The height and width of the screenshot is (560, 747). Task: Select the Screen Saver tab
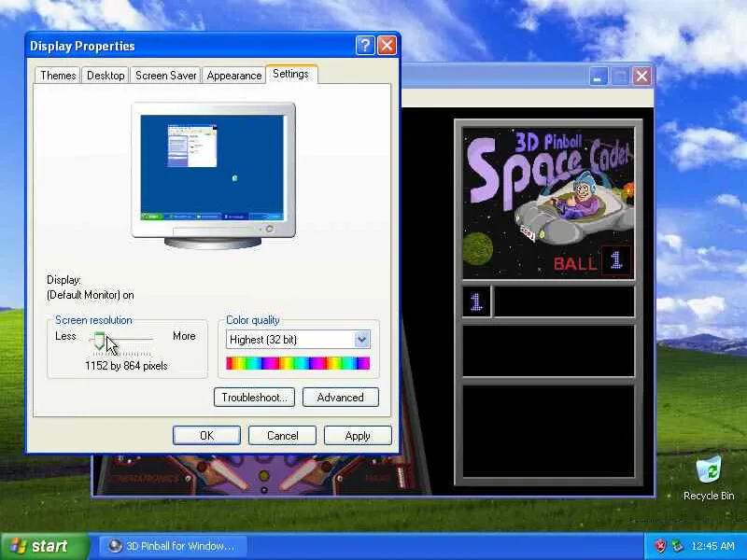click(x=165, y=76)
